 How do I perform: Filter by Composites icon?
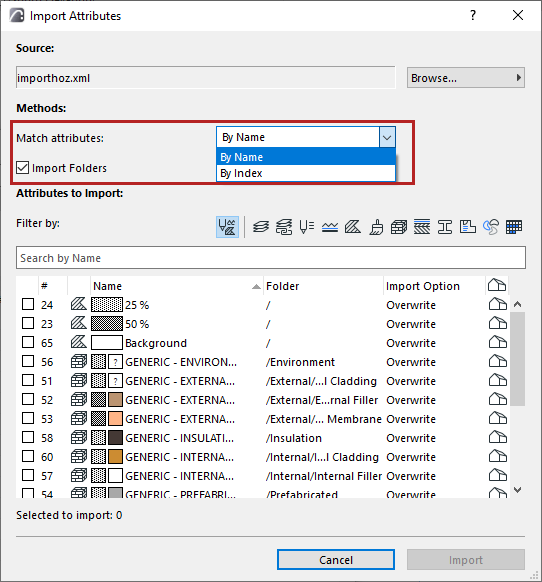tap(422, 227)
